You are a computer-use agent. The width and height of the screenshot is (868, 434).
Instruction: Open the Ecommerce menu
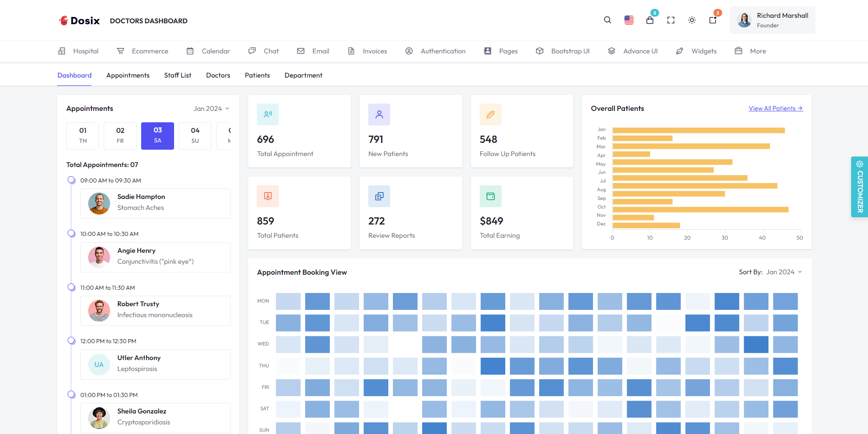[x=143, y=51]
